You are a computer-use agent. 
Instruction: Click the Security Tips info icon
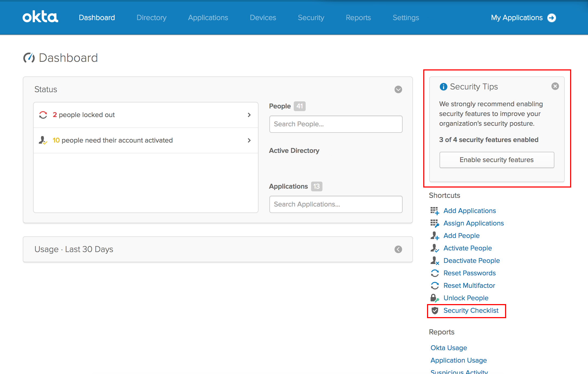pyautogui.click(x=443, y=87)
